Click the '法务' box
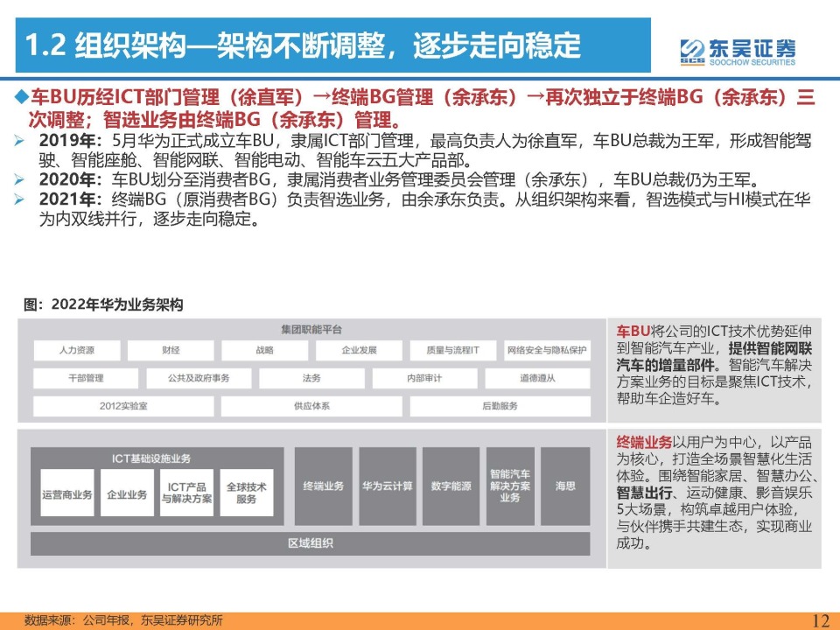840x630 pixels. coord(311,378)
